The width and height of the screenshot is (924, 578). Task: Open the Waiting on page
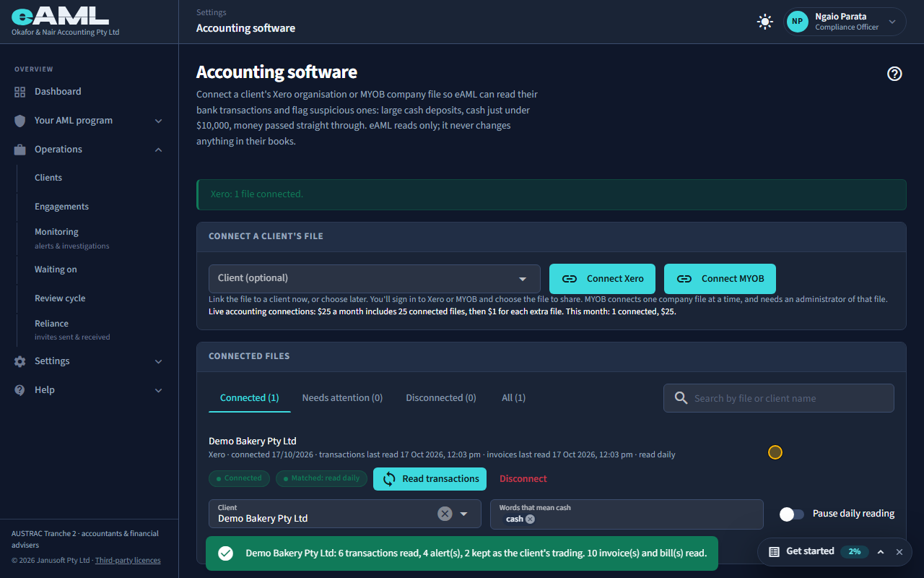(56, 269)
